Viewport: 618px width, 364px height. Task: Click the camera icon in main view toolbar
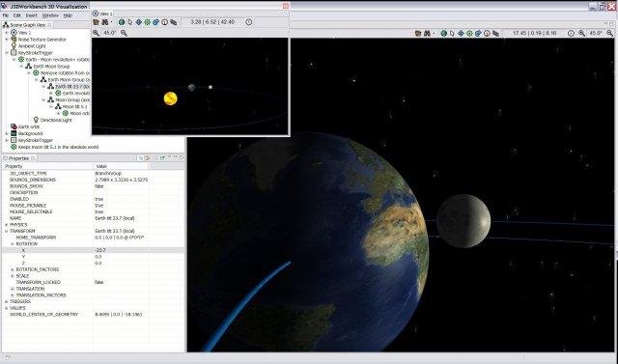point(418,34)
